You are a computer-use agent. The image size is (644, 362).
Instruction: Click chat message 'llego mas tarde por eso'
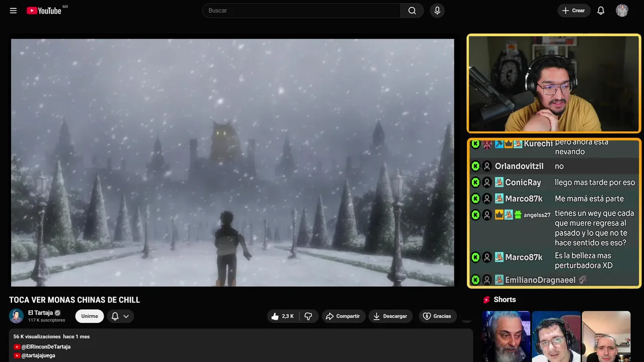(595, 183)
